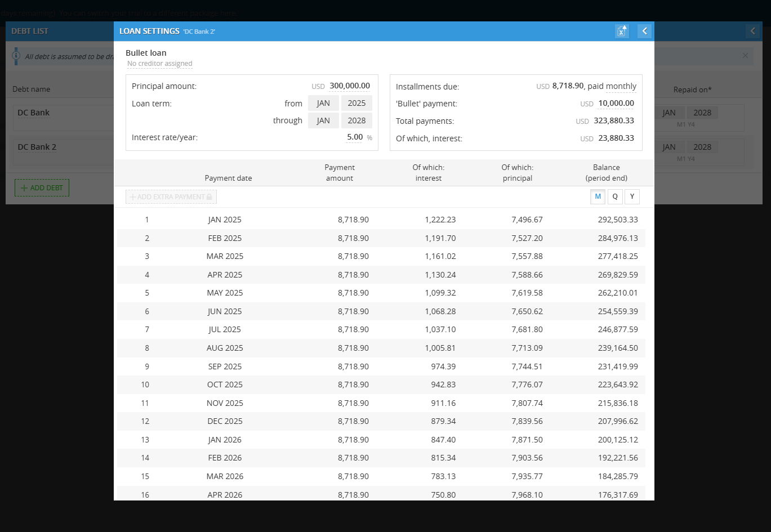The image size is (771, 532).
Task: Click the 'No creditor assigned' link
Action: click(x=160, y=64)
